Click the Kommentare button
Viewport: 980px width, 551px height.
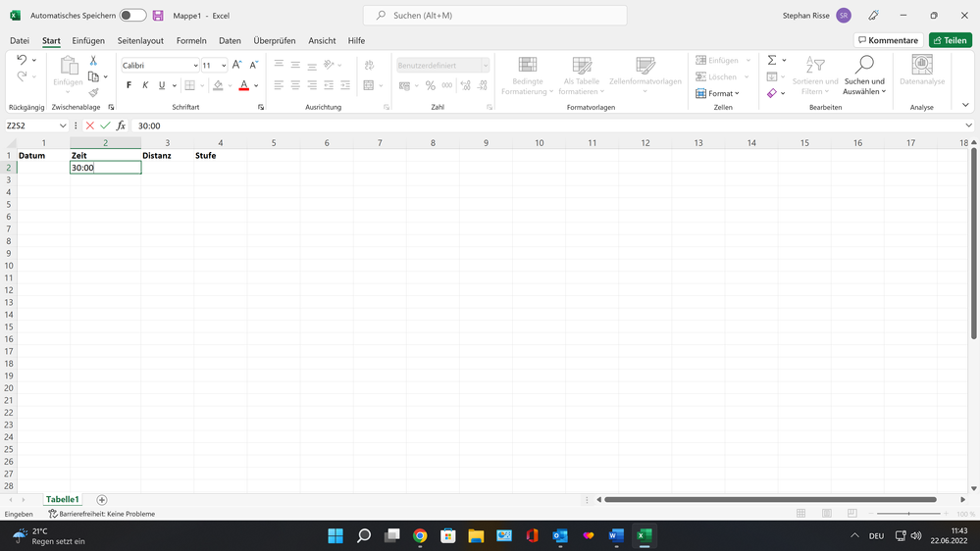888,40
